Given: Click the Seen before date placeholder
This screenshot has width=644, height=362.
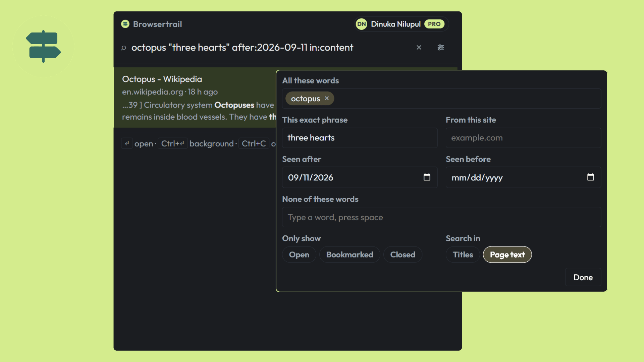Looking at the screenshot, I should (x=477, y=178).
